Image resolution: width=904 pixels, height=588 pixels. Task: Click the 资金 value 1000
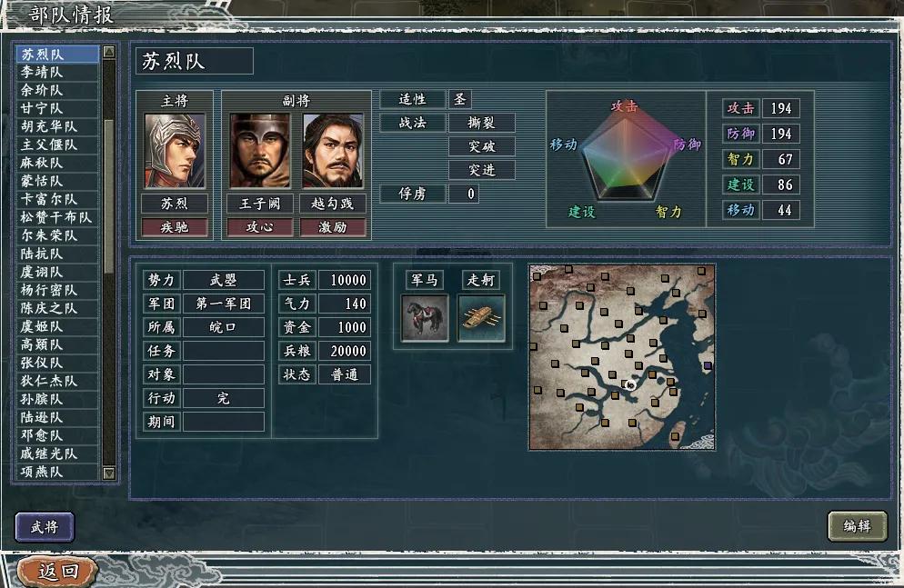point(344,327)
